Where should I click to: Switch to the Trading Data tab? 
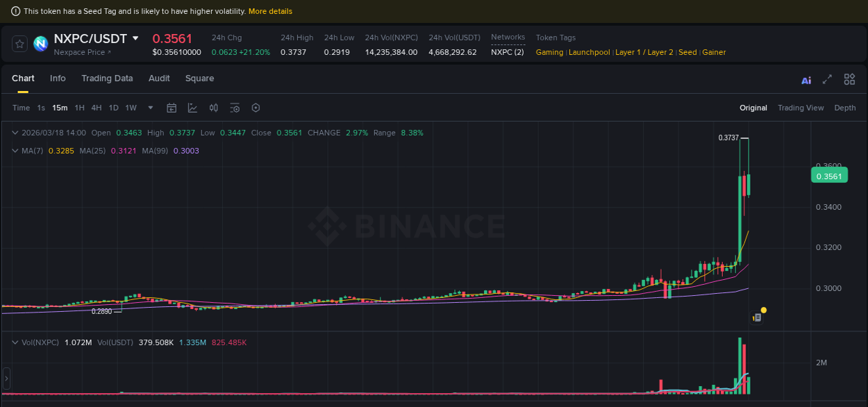pyautogui.click(x=107, y=78)
